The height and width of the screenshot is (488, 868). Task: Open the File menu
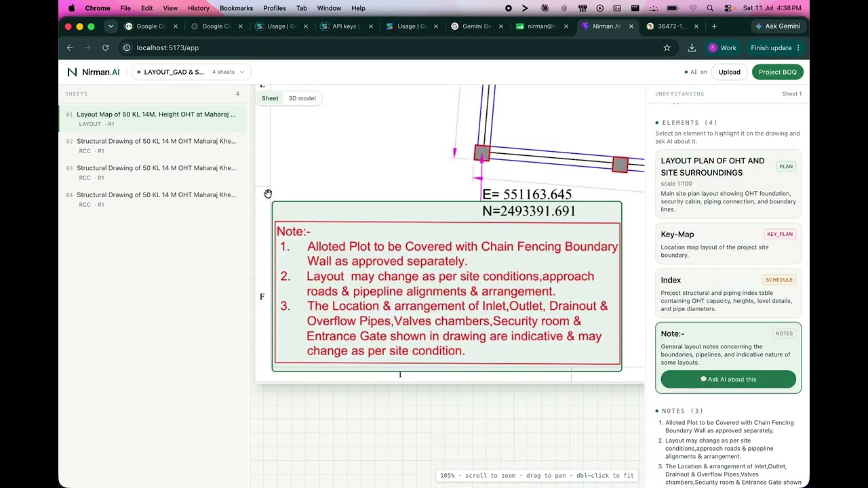pos(125,8)
